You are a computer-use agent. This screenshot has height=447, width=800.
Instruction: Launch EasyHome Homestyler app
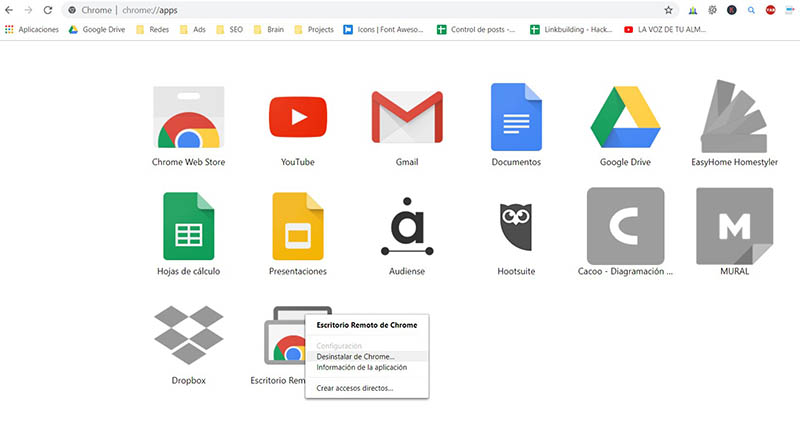pos(734,116)
